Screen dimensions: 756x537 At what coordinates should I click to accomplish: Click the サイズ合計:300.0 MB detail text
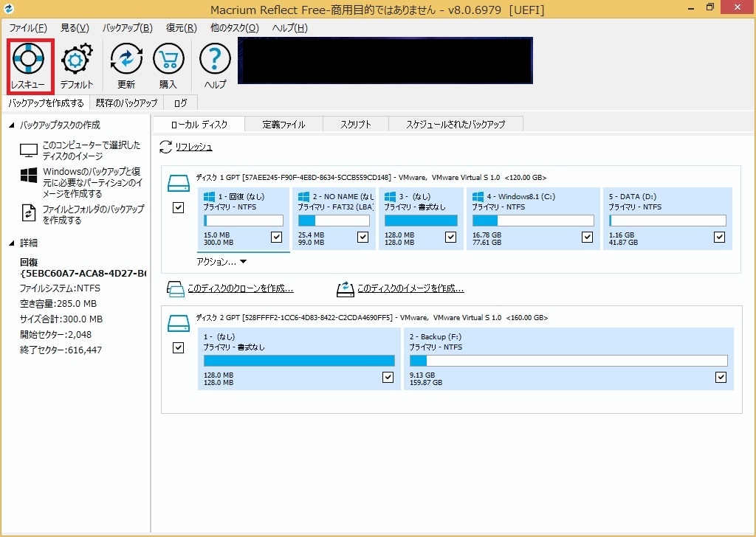click(61, 319)
